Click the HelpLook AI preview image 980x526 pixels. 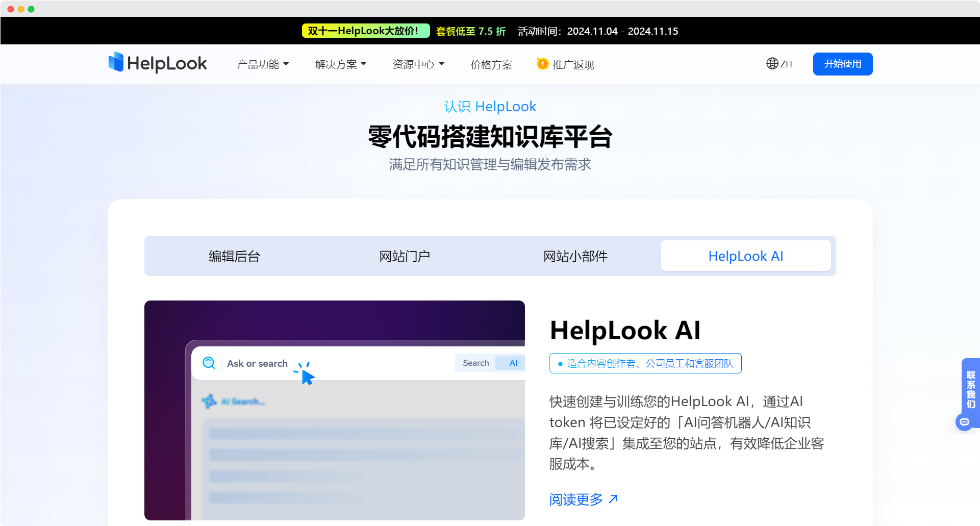point(335,410)
